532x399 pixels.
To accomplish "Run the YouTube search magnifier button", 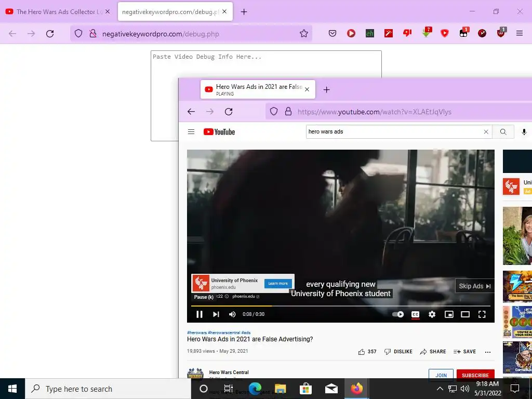I will pos(503,131).
